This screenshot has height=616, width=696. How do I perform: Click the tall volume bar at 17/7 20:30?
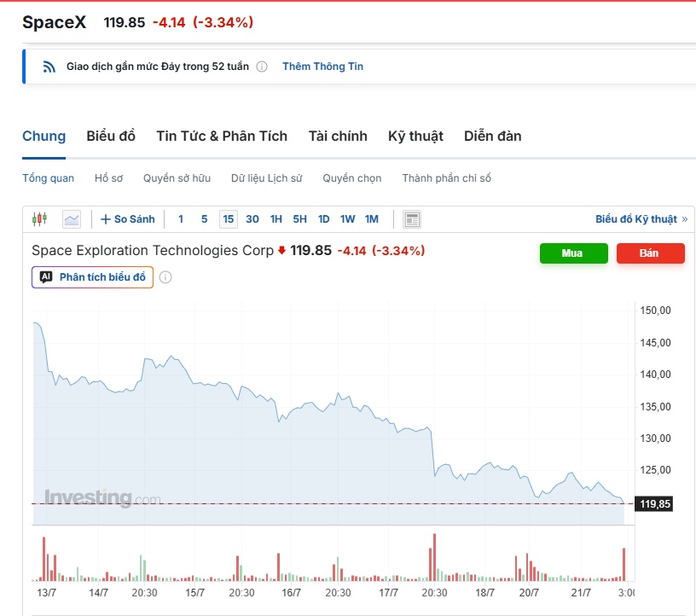(x=434, y=557)
